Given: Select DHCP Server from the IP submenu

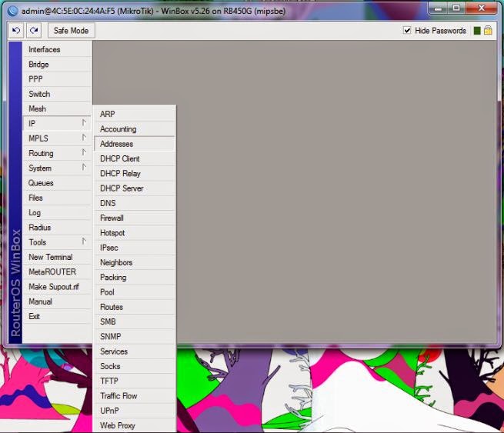Looking at the screenshot, I should pos(135,188).
